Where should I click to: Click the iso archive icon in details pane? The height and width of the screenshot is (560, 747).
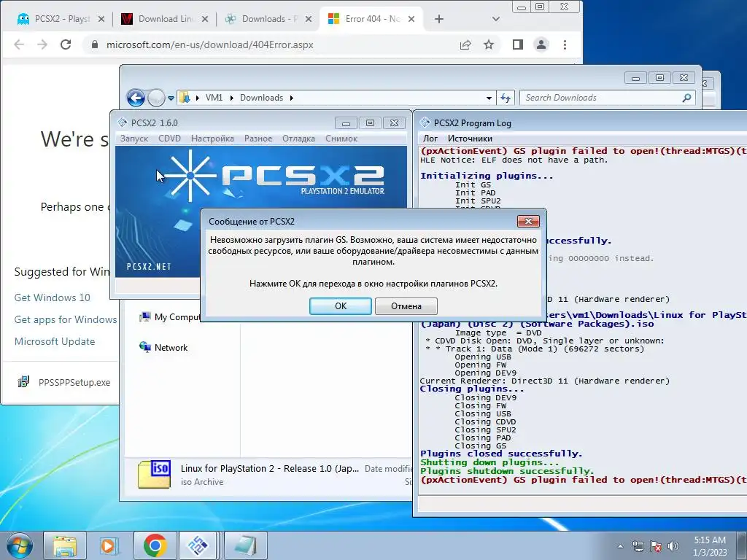coord(155,474)
